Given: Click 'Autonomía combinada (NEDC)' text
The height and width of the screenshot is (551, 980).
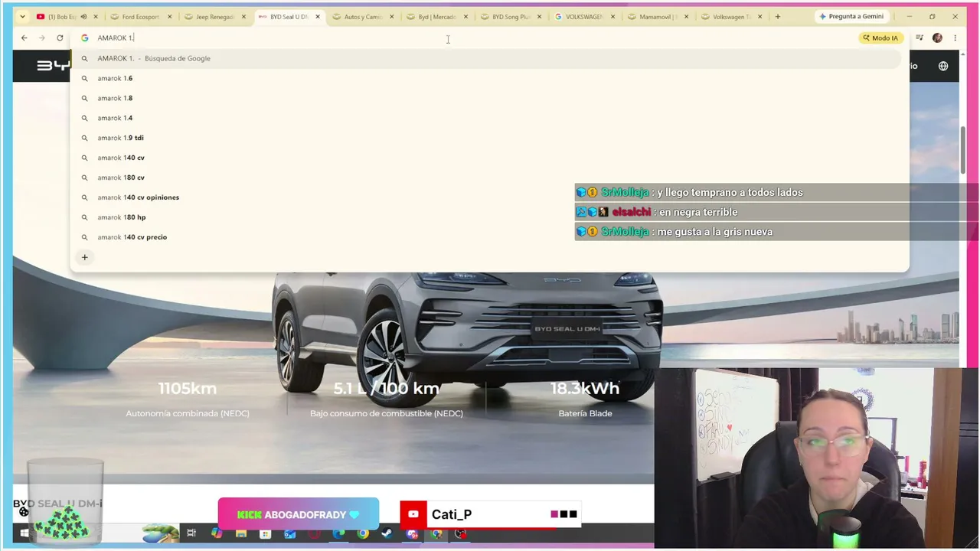Looking at the screenshot, I should pos(188,413).
